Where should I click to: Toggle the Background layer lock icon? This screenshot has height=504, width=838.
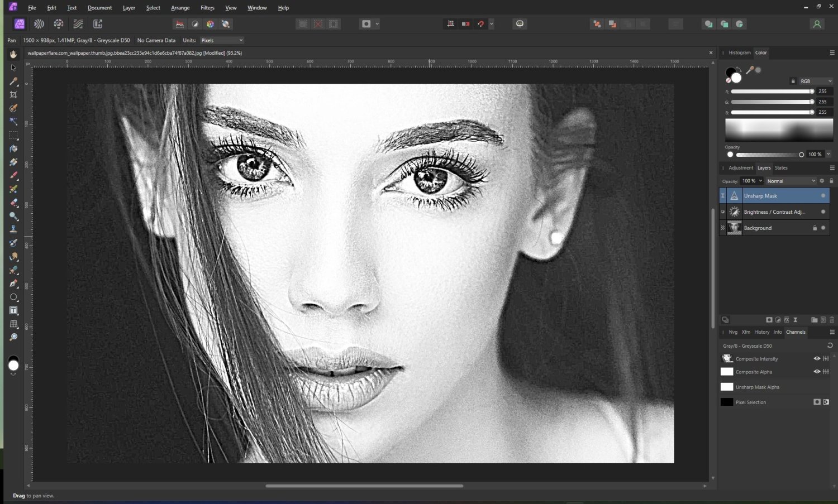pos(815,228)
